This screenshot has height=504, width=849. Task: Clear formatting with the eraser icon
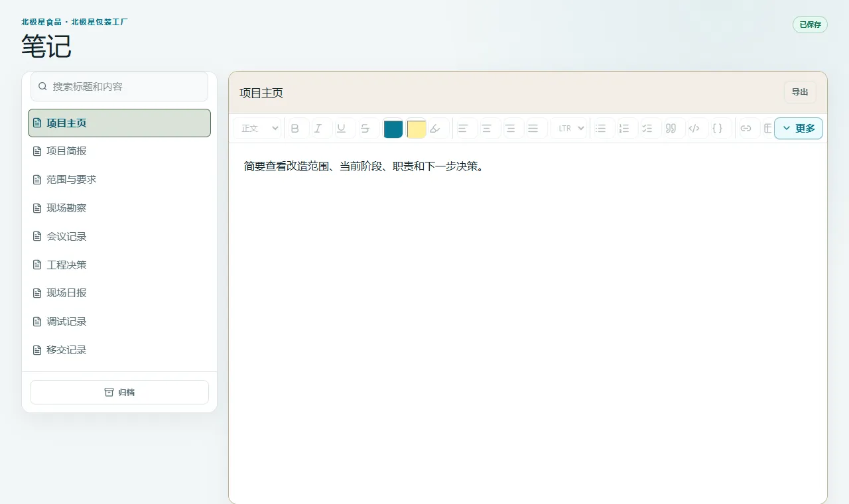(435, 129)
